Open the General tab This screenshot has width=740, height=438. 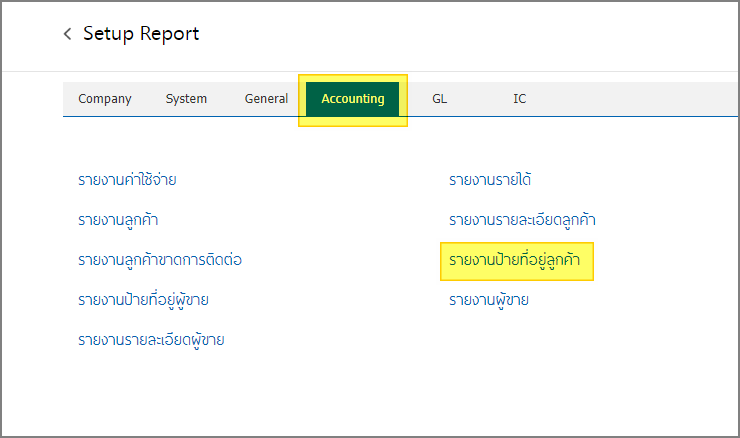tap(266, 99)
